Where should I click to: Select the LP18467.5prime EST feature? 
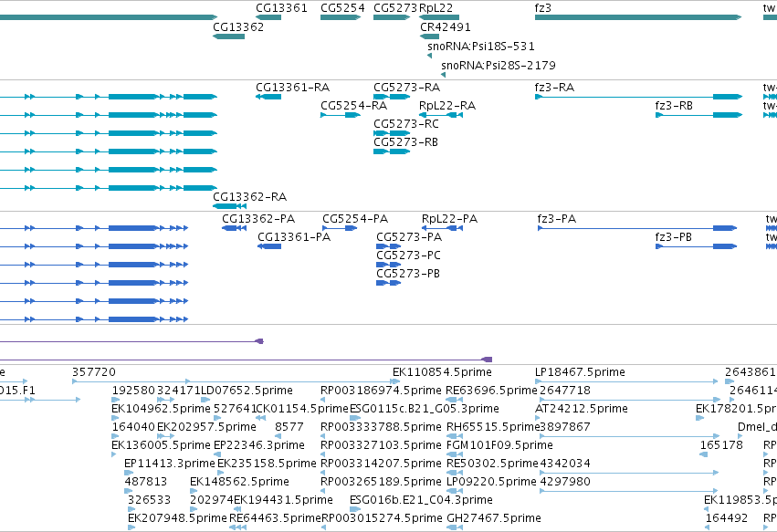pyautogui.click(x=626, y=381)
